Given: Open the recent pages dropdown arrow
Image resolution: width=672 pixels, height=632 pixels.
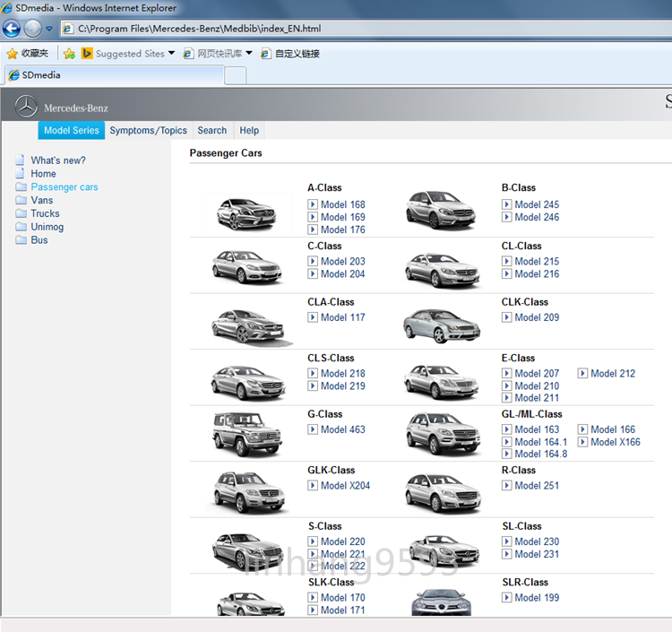Looking at the screenshot, I should 49,29.
